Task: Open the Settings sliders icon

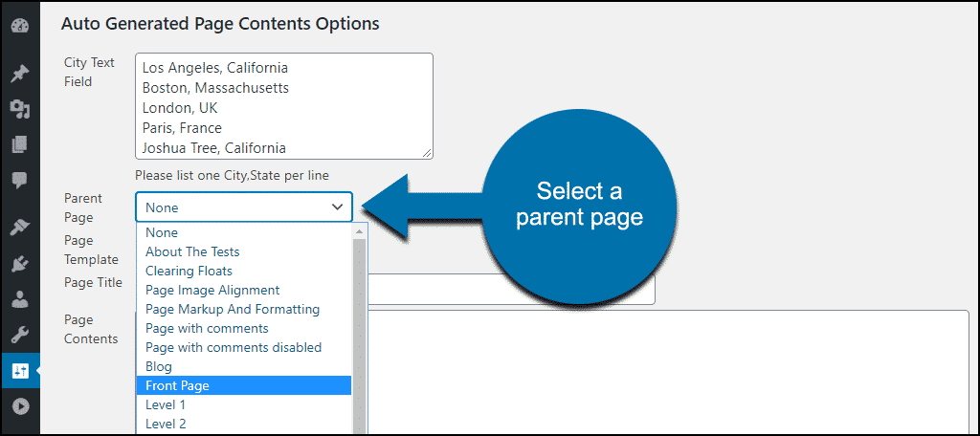Action: click(20, 370)
